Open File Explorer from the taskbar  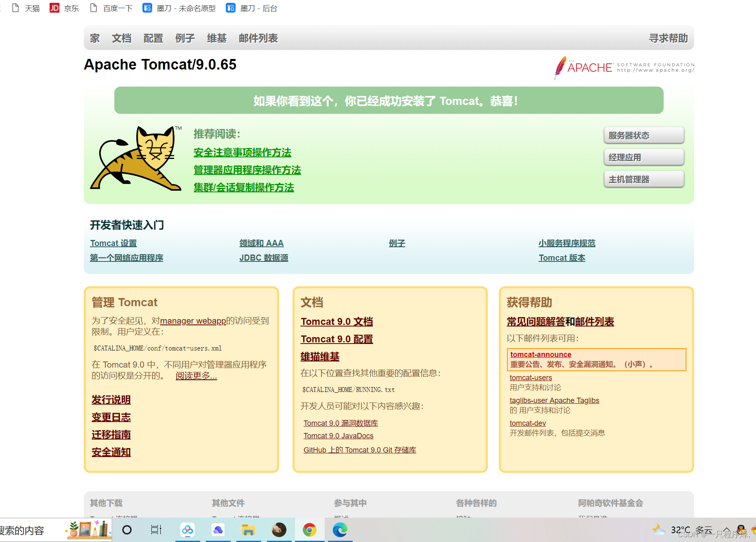[248, 530]
